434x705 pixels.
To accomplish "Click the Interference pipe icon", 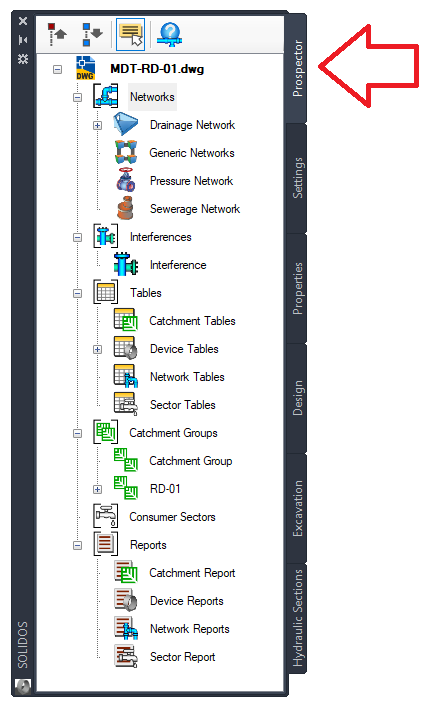I will tap(125, 264).
